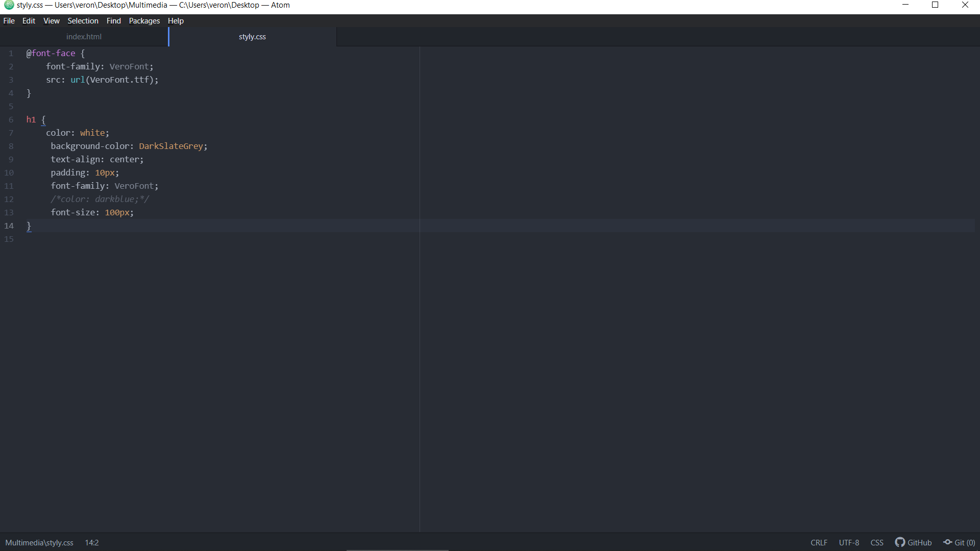Open the Selection menu
Image resolution: width=980 pixels, height=551 pixels.
click(x=83, y=21)
